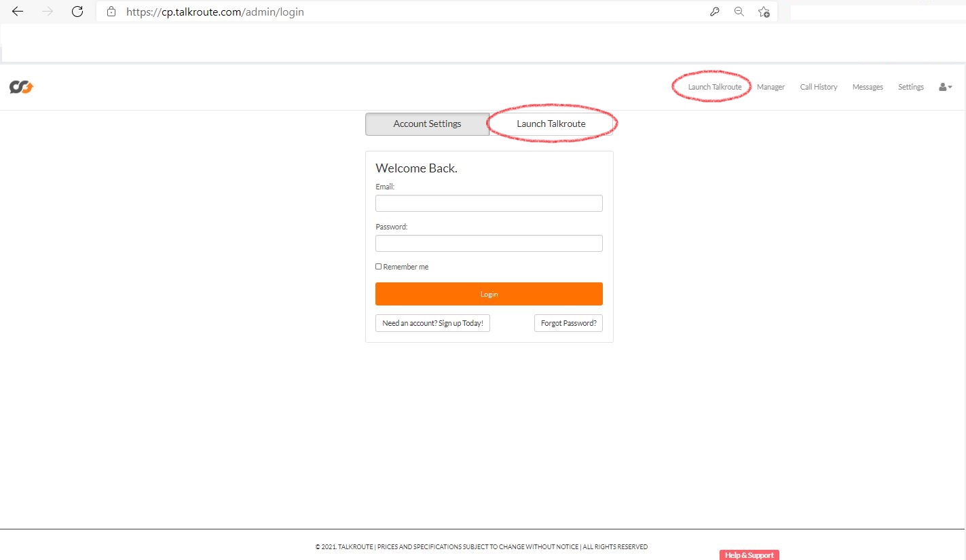Screen dimensions: 966x560
Task: Open Launch Talkroute in top navigation
Action: pos(715,87)
